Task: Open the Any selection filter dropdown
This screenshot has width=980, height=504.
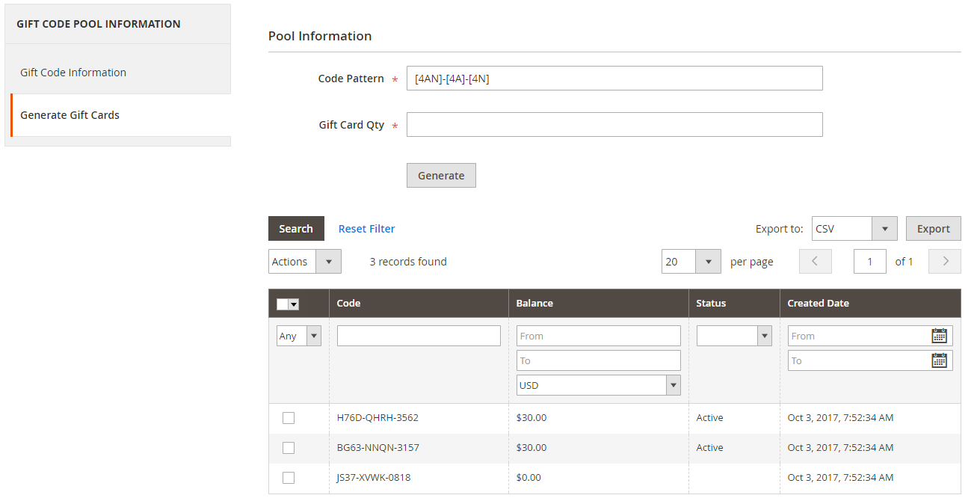Action: pos(298,336)
